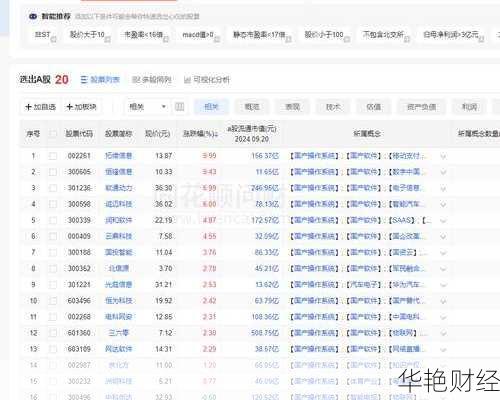
Task: Click price 36.02 in row 300598
Action: [x=164, y=204]
